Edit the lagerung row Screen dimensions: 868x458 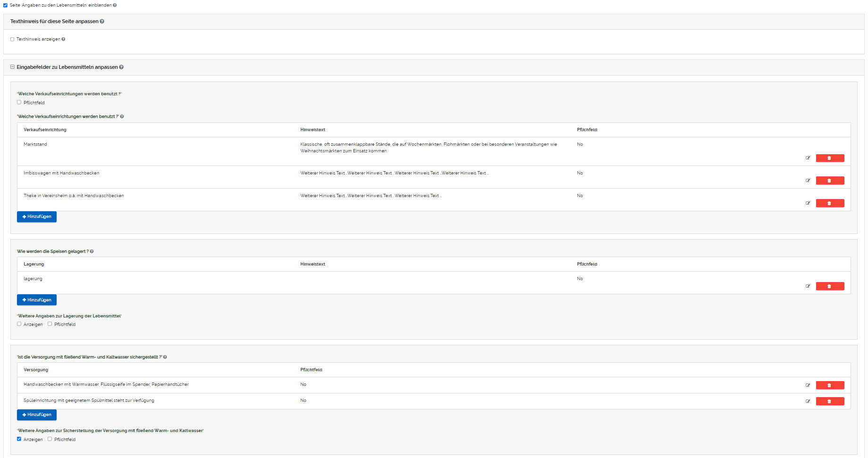(x=808, y=286)
